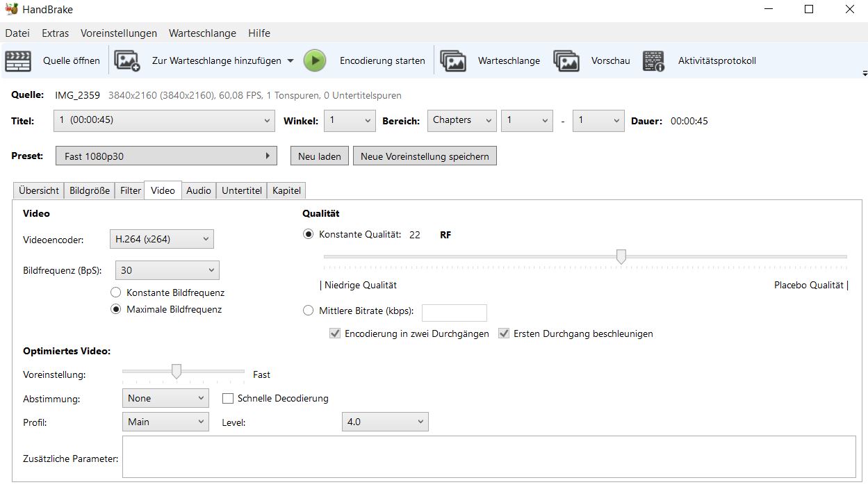Click the Voreinstellung speed slider handle
The height and width of the screenshot is (487, 868).
[177, 372]
